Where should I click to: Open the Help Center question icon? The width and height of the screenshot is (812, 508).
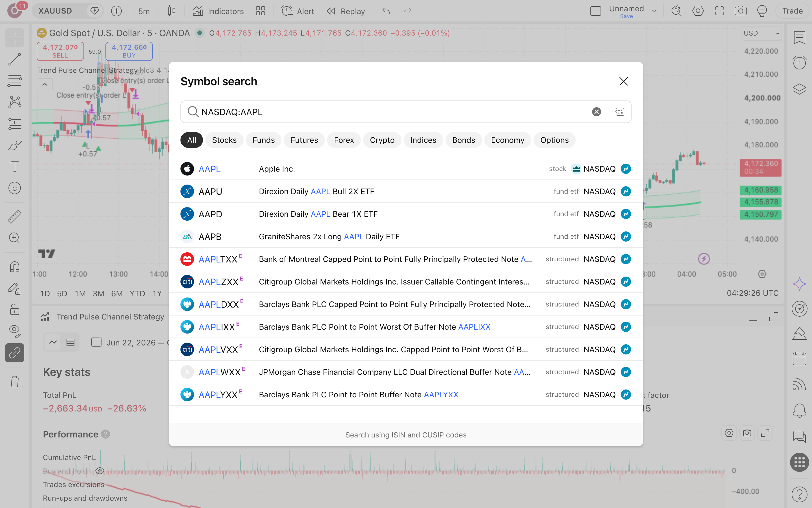(799, 494)
